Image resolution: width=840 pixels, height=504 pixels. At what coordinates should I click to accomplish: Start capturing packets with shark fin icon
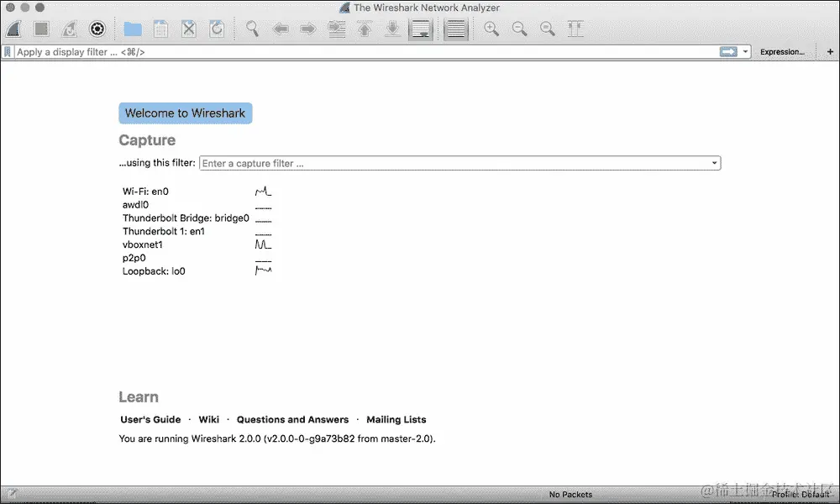point(13,29)
